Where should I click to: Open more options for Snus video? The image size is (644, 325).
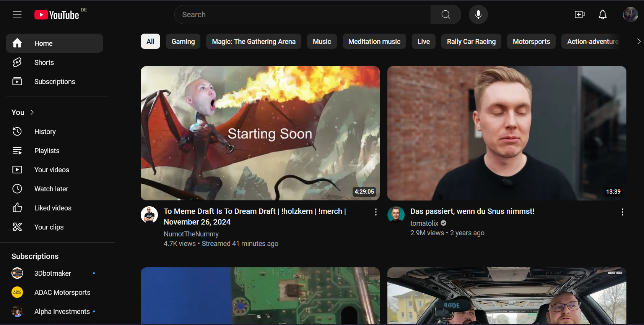click(623, 212)
